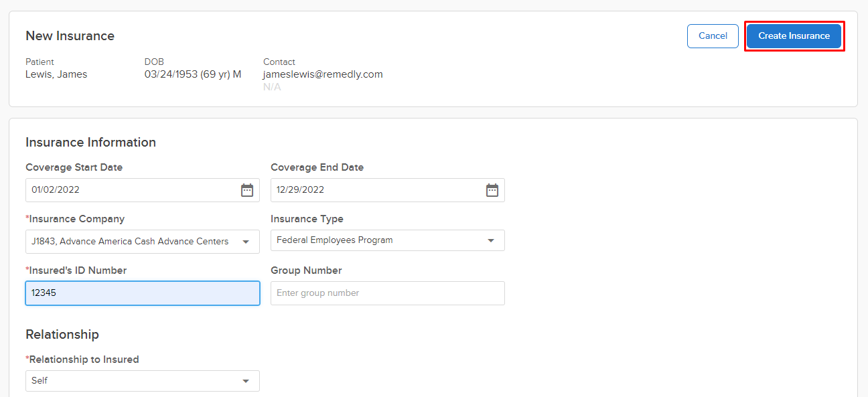Click the Insurance Company label
This screenshot has width=868, height=397.
(75, 219)
